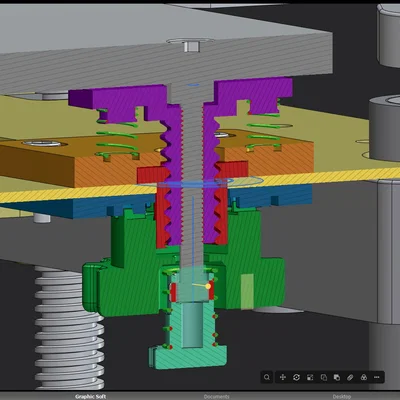Click the filled stacked layers icon
The width and height of the screenshot is (400, 400).
pos(337,377)
